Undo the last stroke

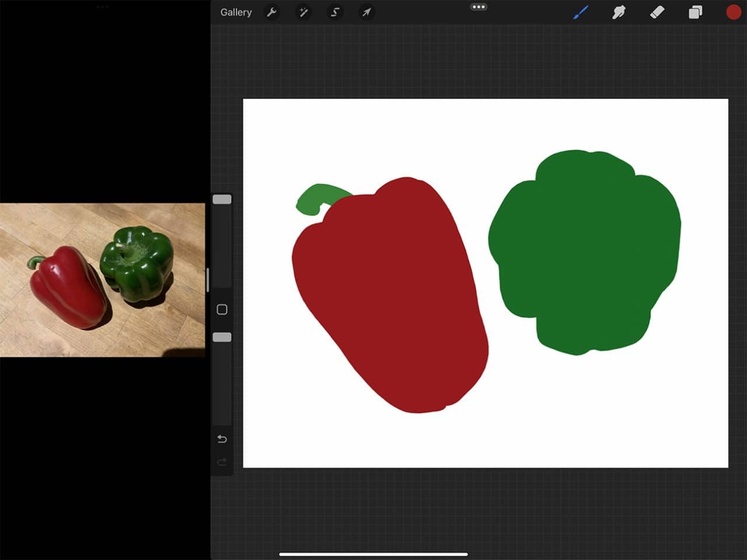pos(222,439)
